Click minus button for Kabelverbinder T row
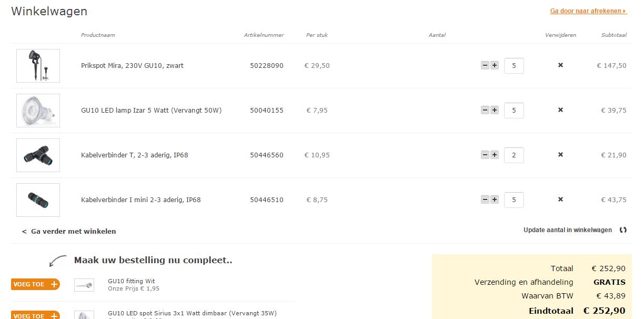The image size is (644, 319). (485, 155)
